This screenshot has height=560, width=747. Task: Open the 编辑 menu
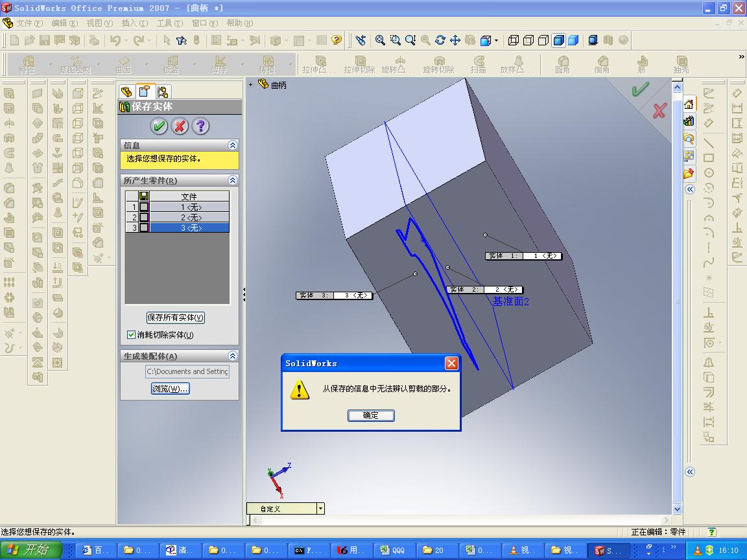[x=64, y=23]
